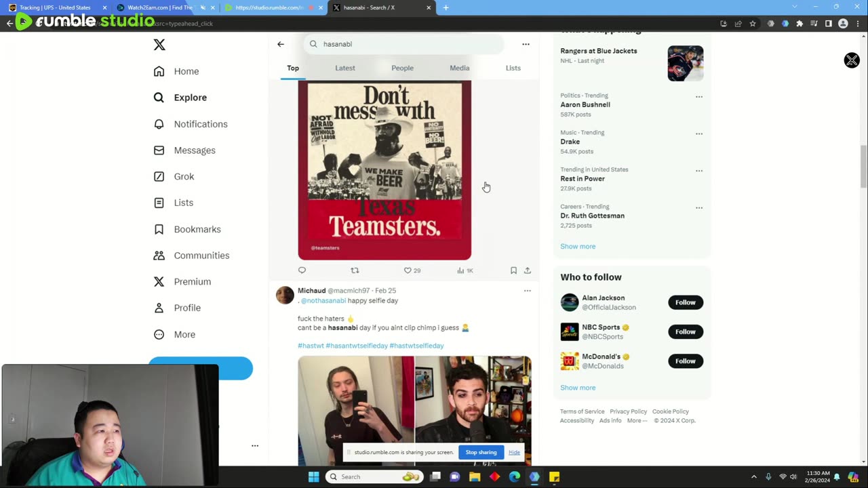Open the Drake trend
868x488 pixels.
click(570, 142)
